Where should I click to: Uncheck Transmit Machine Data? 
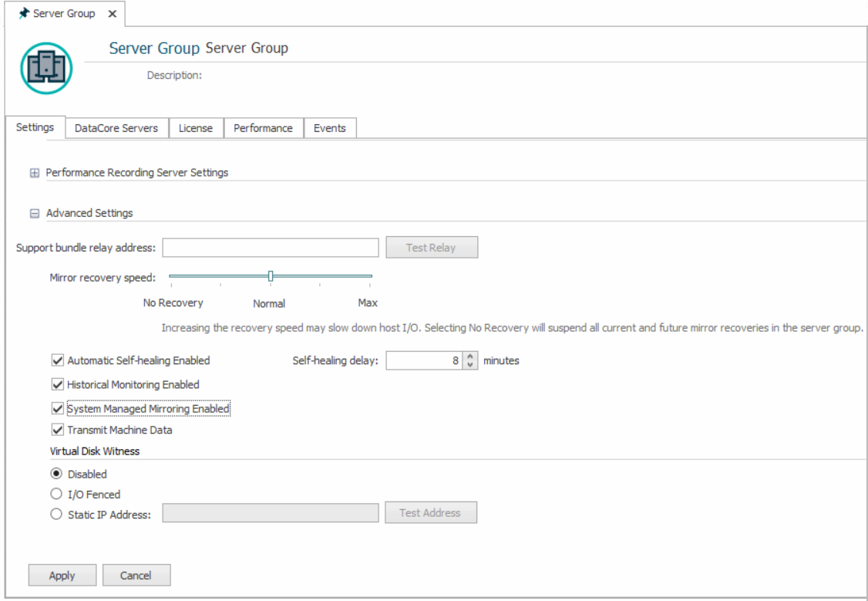[57, 430]
